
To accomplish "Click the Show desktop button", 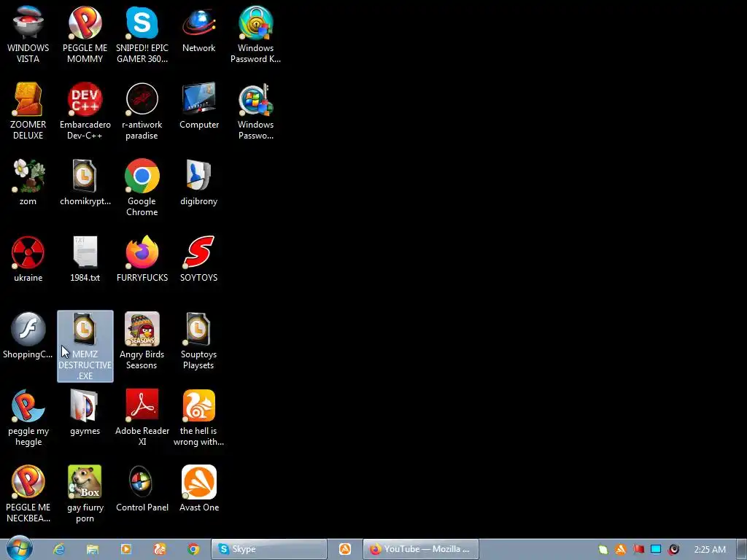I will pyautogui.click(x=742, y=549).
